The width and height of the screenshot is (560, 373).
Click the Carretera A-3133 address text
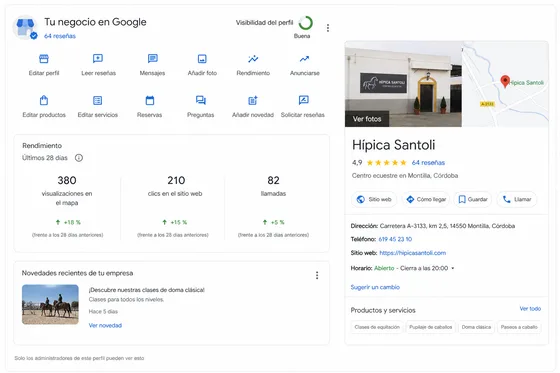447,226
